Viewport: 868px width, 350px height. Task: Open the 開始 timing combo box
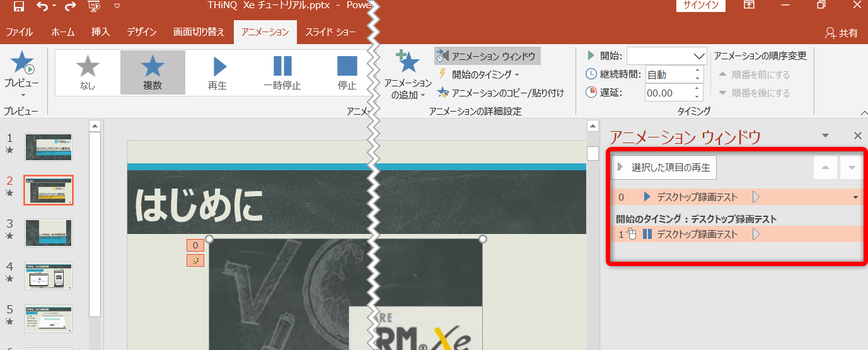point(667,55)
